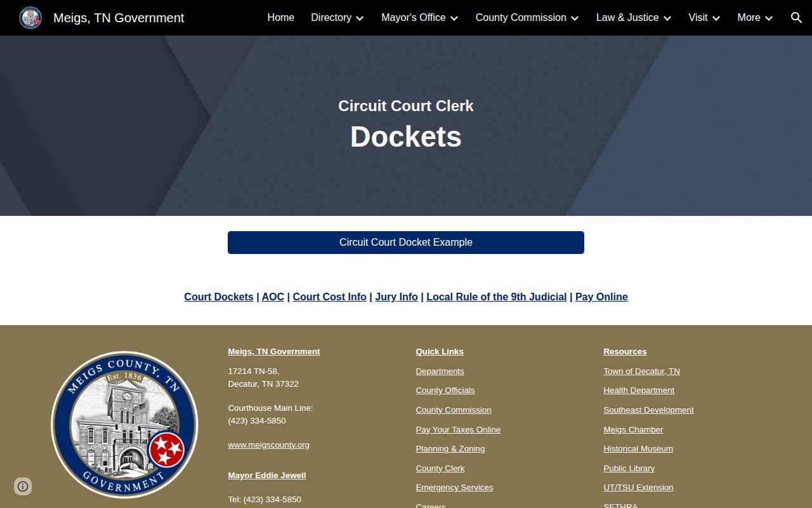Open the Meigs Chamber link
Viewport: 812px width, 508px height.
[x=633, y=430]
